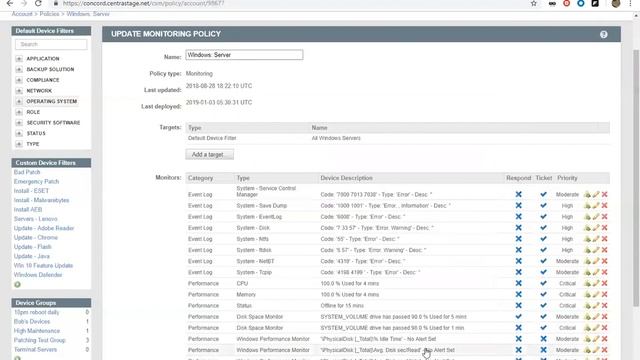Go to Account in the breadcrumb

pyautogui.click(x=22, y=14)
